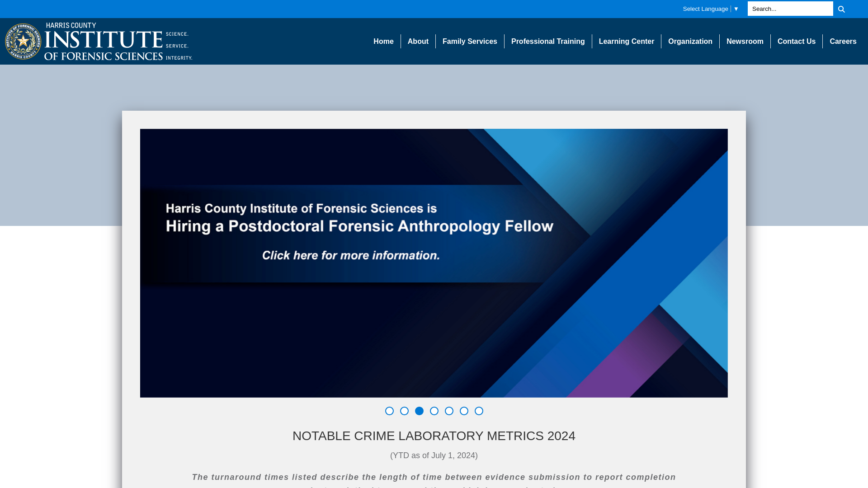This screenshot has width=868, height=488.
Task: Select the first carousel slide dot
Action: click(389, 411)
